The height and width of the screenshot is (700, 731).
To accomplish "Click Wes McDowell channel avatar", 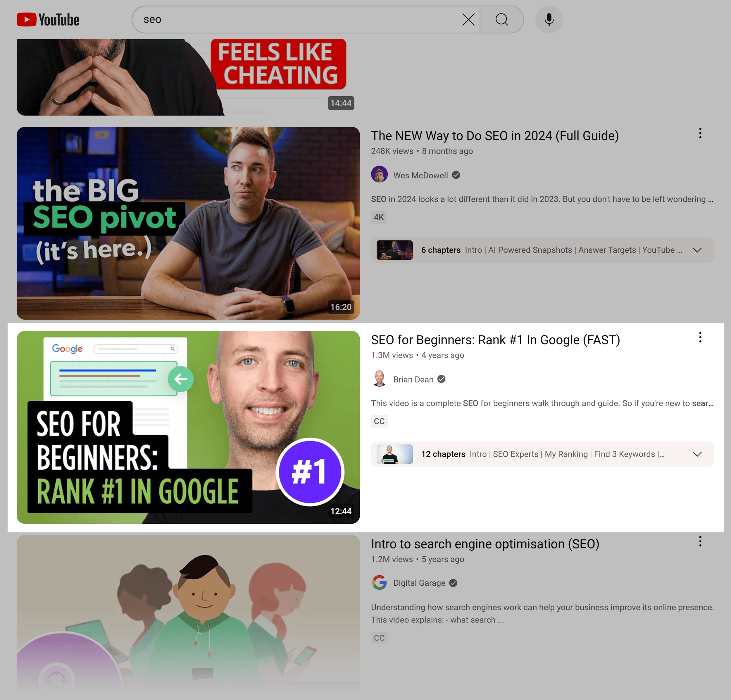I will [x=379, y=175].
